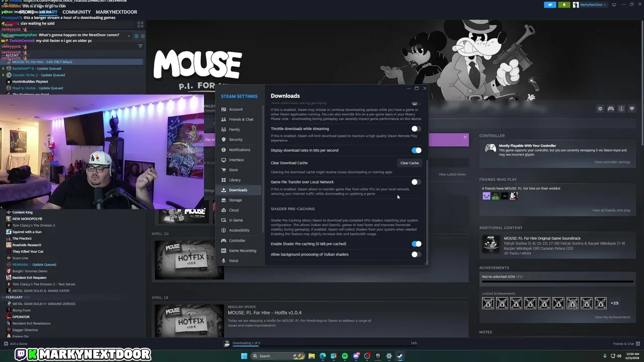Open Spotify from the taskbar
644x362 pixels.
345,356
